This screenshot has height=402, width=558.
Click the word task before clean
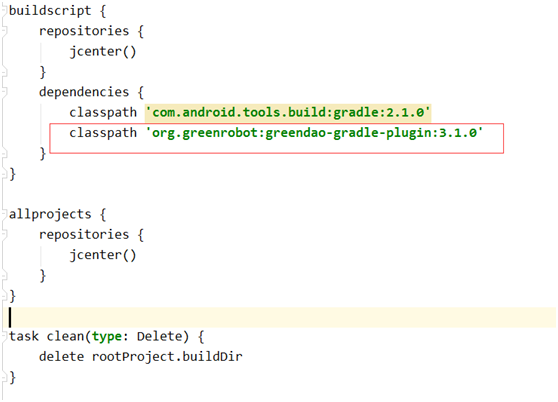click(x=23, y=336)
